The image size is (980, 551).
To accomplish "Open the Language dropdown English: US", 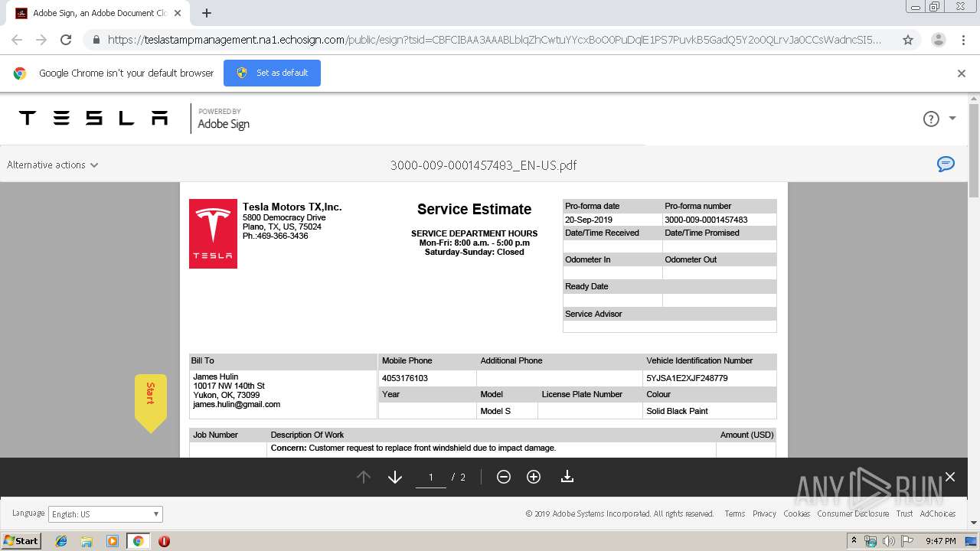I will (x=106, y=514).
